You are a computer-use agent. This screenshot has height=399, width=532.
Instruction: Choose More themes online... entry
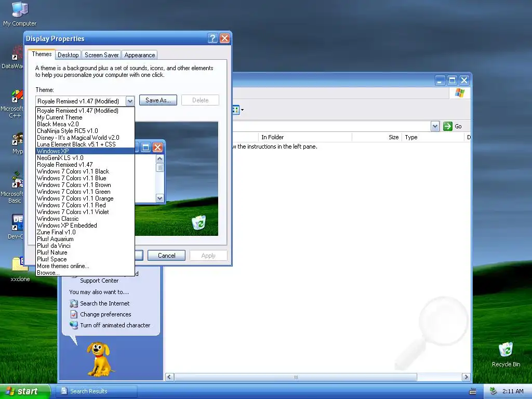pyautogui.click(x=85, y=266)
